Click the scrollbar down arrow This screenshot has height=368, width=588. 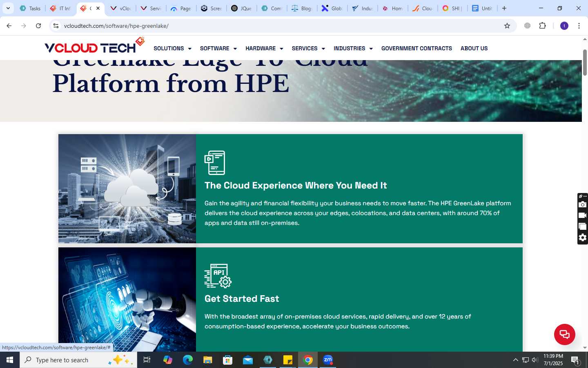point(585,348)
